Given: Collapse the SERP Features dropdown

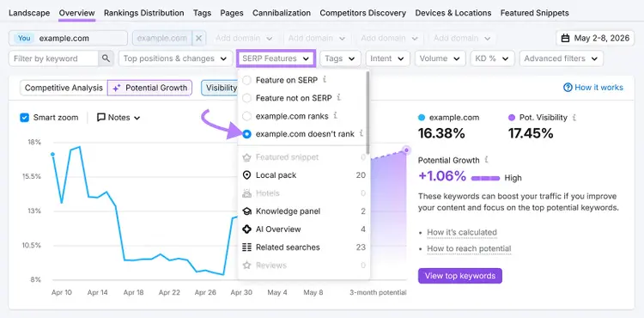Looking at the screenshot, I should click(x=276, y=58).
